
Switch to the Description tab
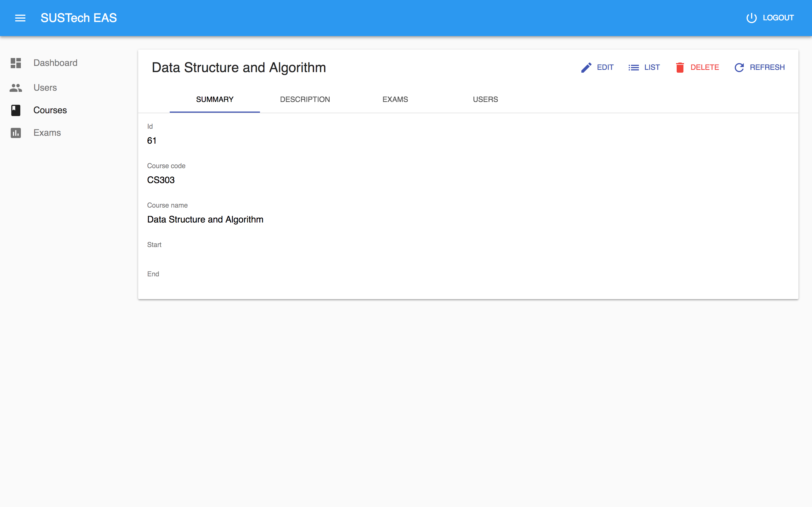(305, 100)
